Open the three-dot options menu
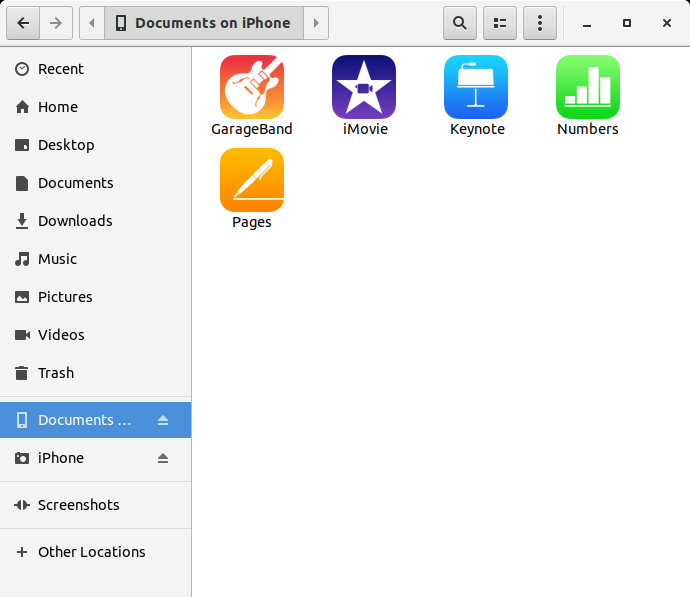This screenshot has height=597, width=690. [x=540, y=23]
